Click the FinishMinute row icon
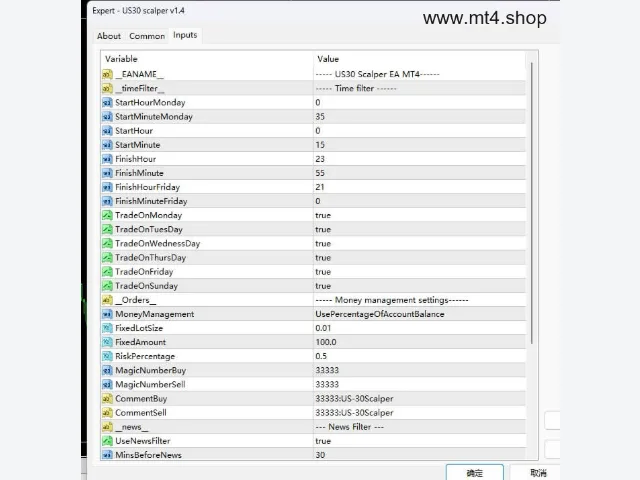Image resolution: width=640 pixels, height=480 pixels. pyautogui.click(x=107, y=173)
